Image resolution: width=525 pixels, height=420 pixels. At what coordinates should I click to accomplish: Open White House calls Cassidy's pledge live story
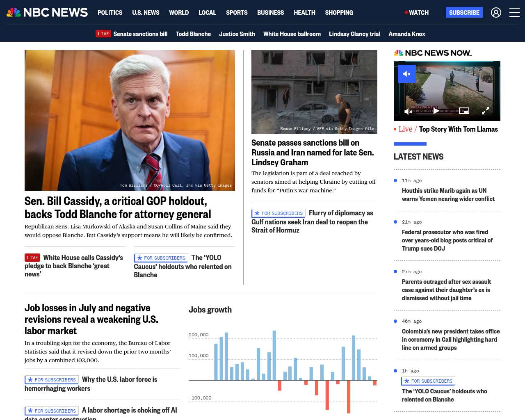[74, 266]
